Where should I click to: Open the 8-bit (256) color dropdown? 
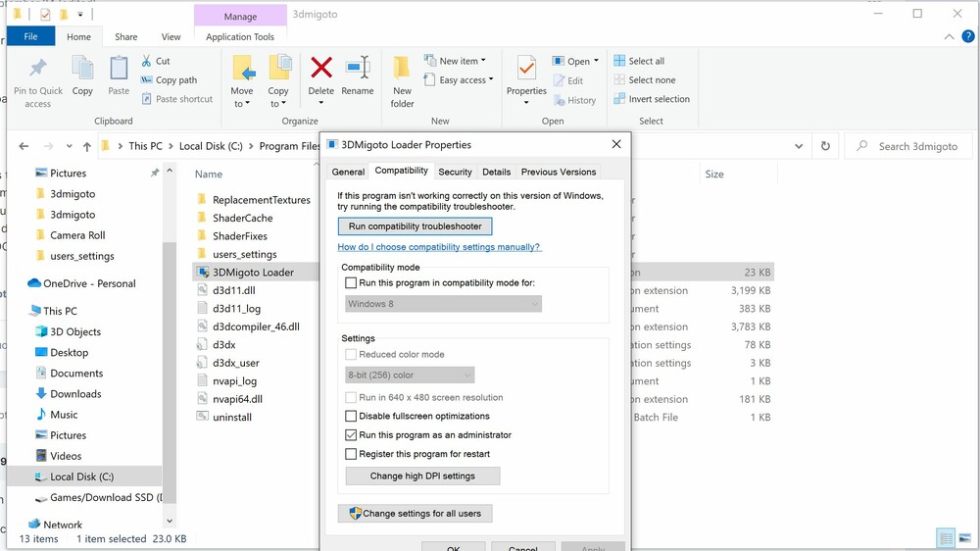(410, 376)
